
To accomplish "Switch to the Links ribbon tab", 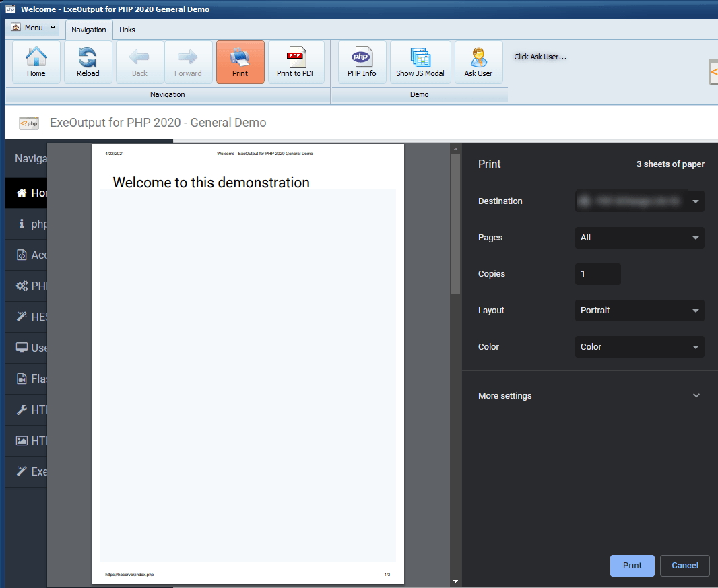I will click(x=127, y=30).
